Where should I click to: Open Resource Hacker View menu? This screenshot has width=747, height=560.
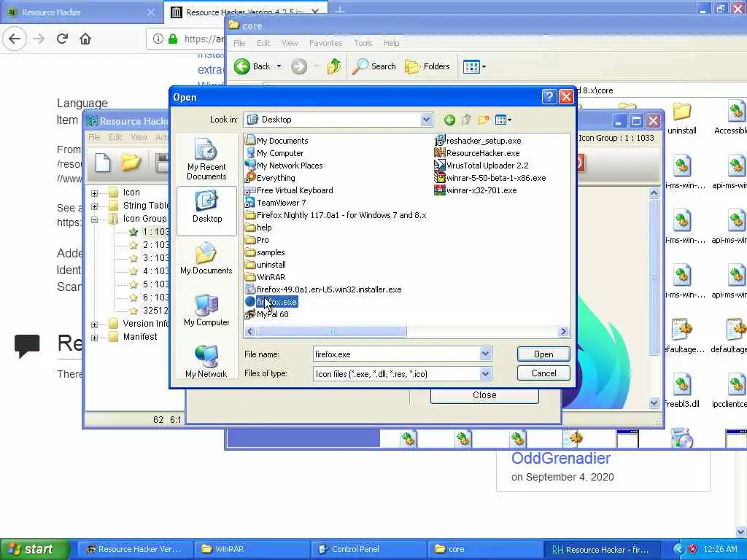click(x=139, y=137)
